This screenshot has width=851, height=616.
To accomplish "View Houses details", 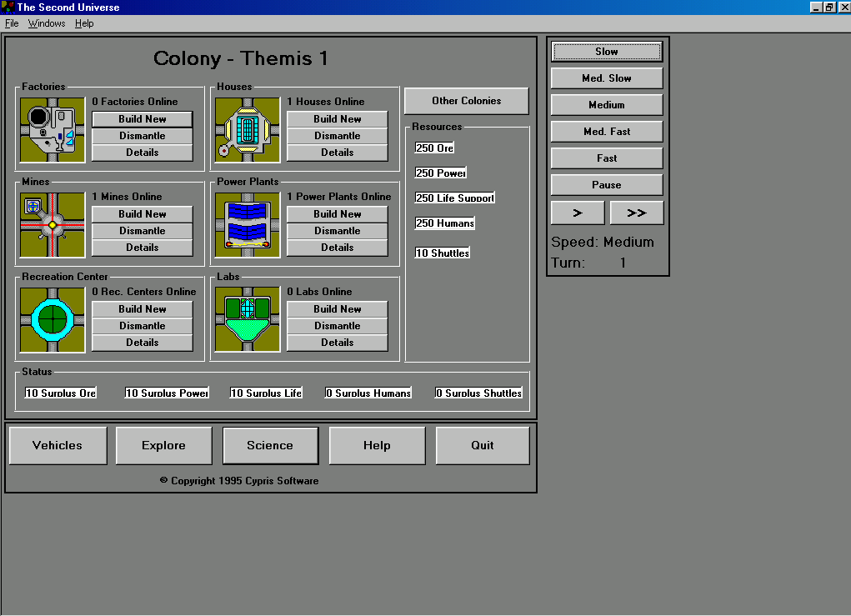I will click(337, 153).
